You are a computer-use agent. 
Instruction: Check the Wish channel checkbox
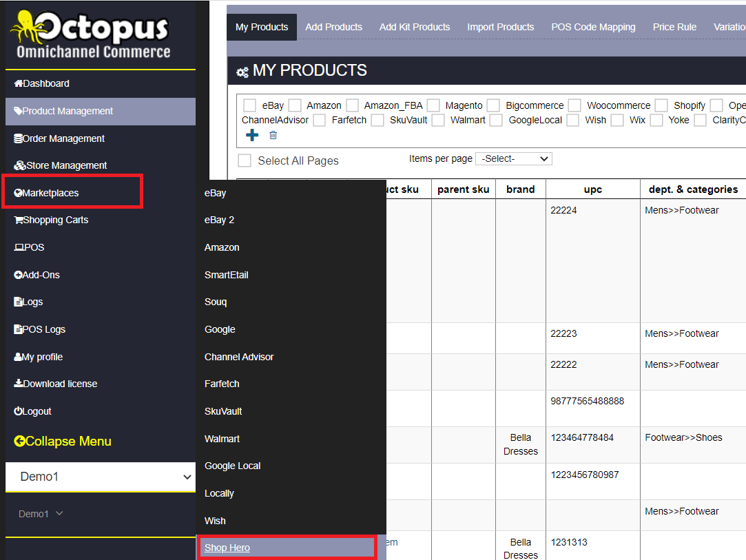tap(573, 120)
